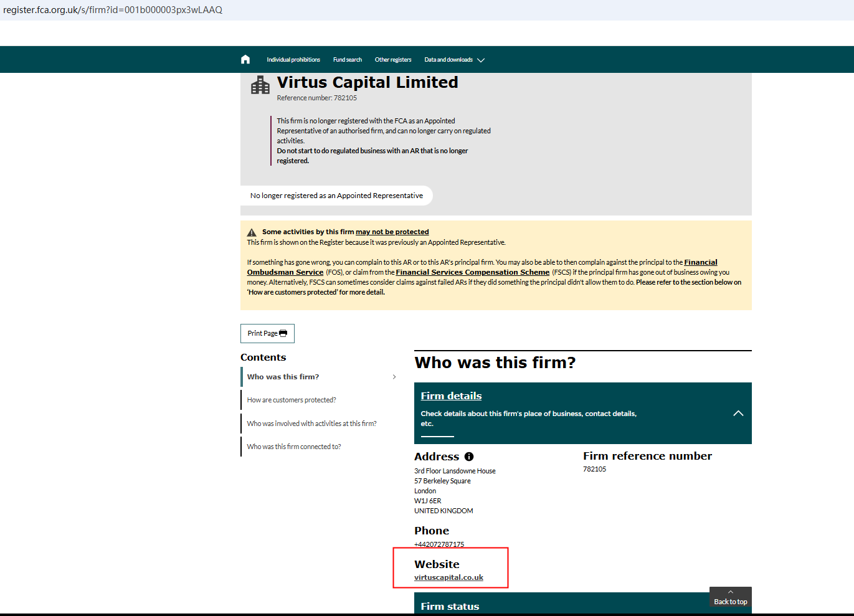Screen dimensions: 854x616
Task: Go to the FCA Register home icon
Action: 245,60
